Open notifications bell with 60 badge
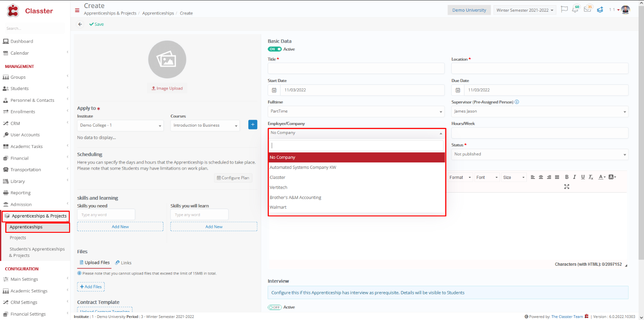 (576, 9)
